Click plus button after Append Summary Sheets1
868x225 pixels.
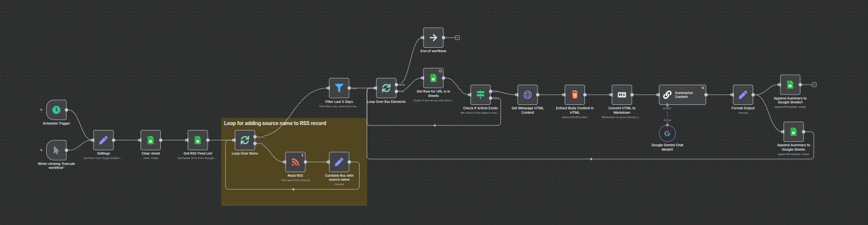[814, 85]
